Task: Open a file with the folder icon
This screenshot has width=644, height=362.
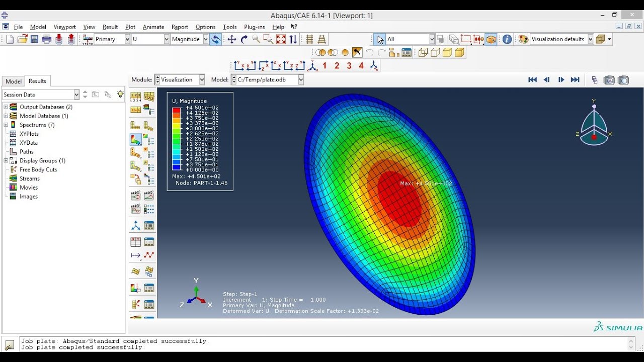Action: (x=22, y=39)
